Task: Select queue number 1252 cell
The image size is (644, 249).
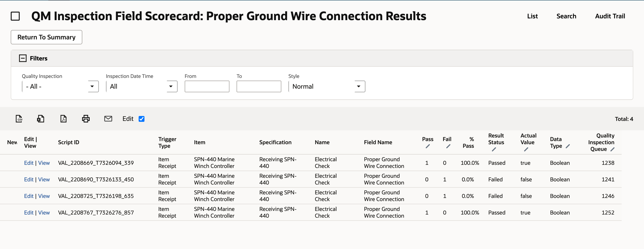Action: click(608, 213)
